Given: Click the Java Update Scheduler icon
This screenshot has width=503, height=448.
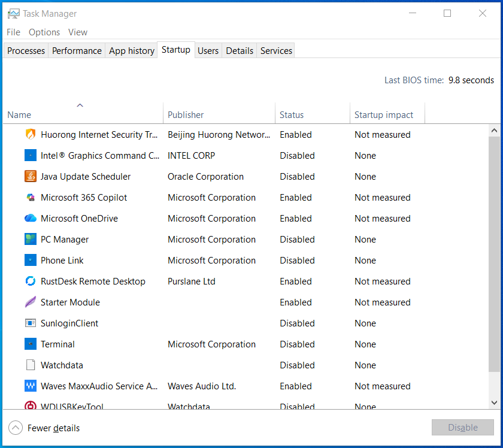Looking at the screenshot, I should pyautogui.click(x=31, y=176).
